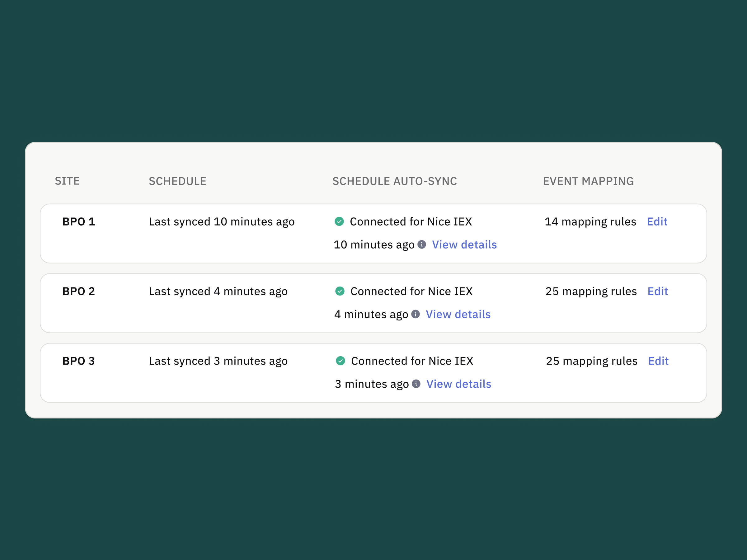Edit mapping rules for BPO 3
747x560 pixels.
coord(658,361)
